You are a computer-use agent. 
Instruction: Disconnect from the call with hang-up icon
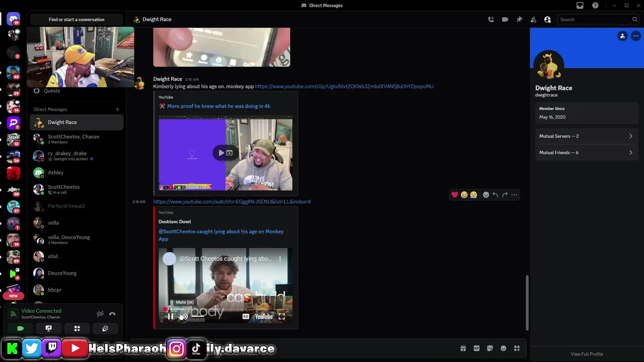(112, 314)
